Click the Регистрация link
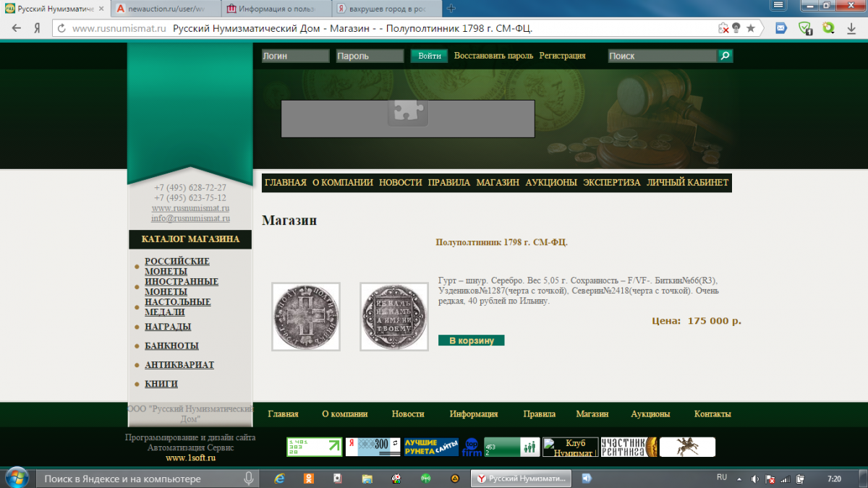 pos(562,56)
